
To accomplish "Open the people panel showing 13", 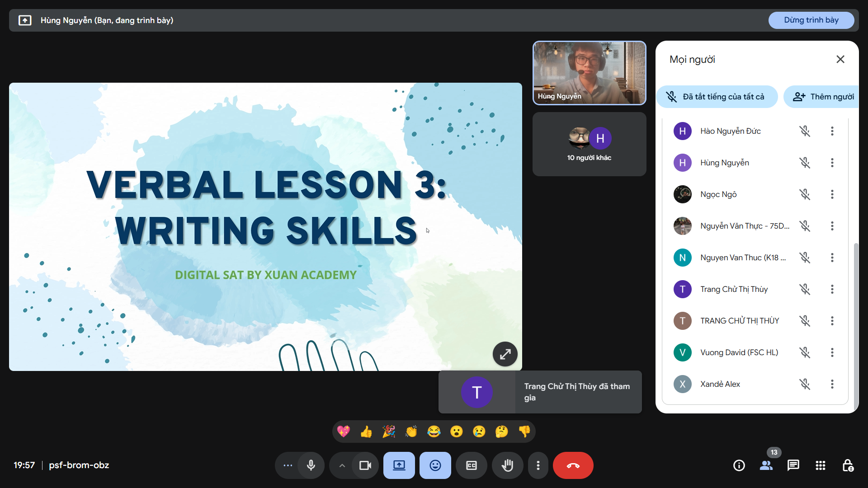I will pos(766,465).
